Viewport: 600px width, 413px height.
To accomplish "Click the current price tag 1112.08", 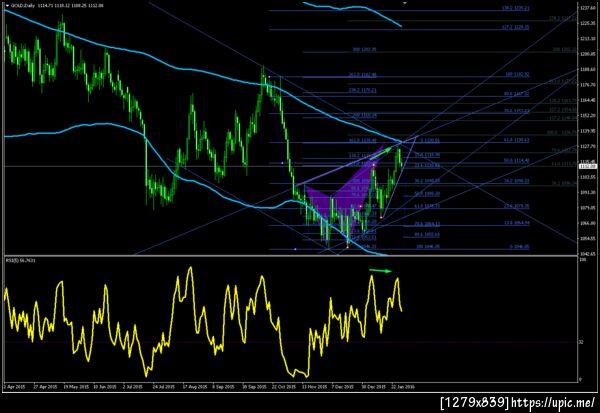I will (x=588, y=166).
